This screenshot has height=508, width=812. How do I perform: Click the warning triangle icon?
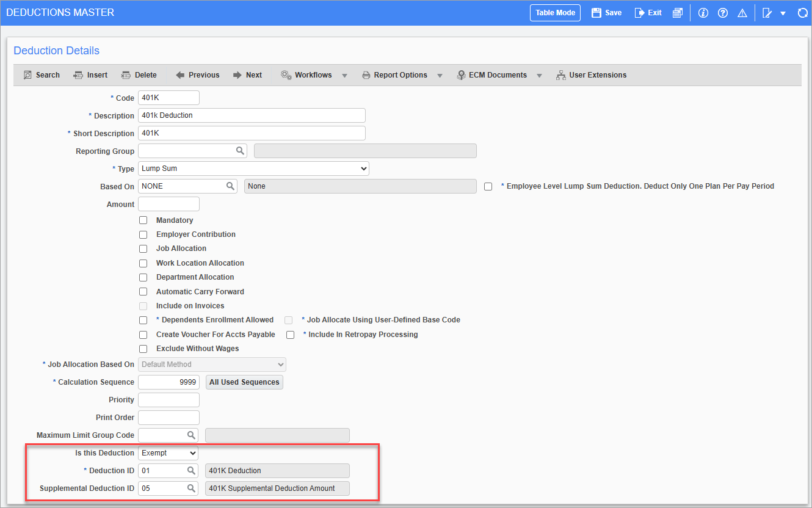point(742,13)
